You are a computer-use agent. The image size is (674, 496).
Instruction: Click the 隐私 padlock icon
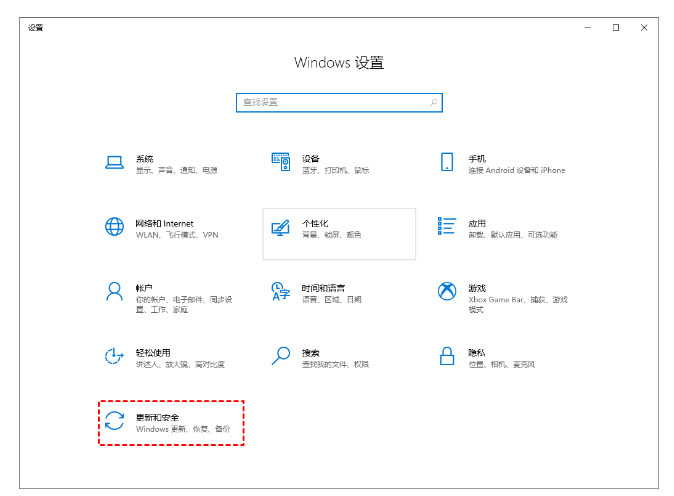pyautogui.click(x=447, y=356)
